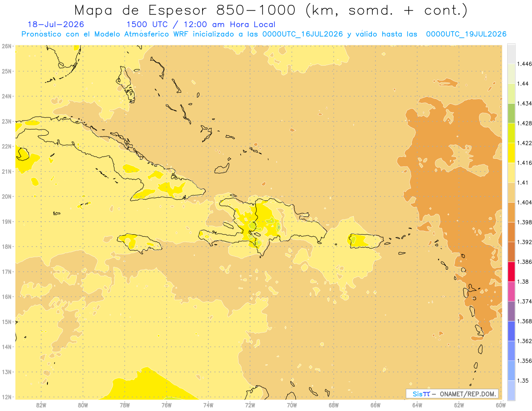Screen dimensions: 532x411
Task: Click the longitude label '64W'
Action: pyautogui.click(x=417, y=405)
